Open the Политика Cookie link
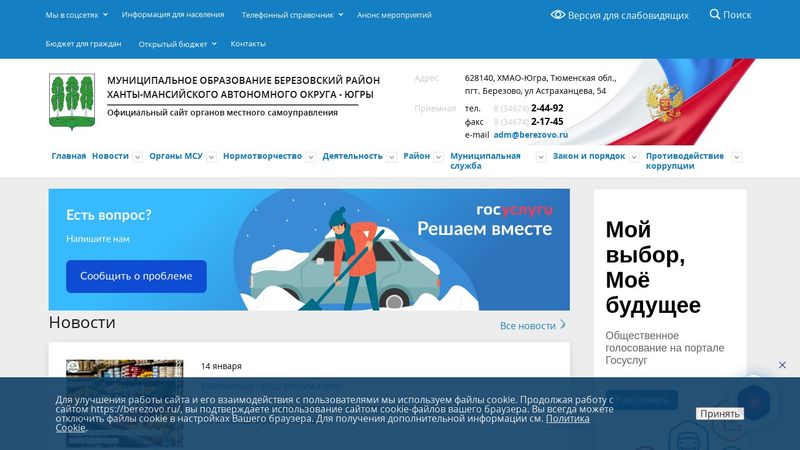800x450 pixels. (322, 423)
